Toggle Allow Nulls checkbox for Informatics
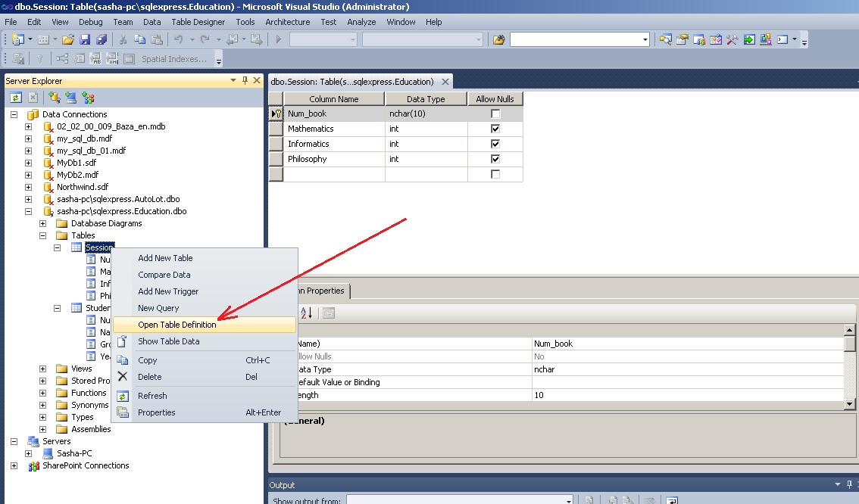The height and width of the screenshot is (504, 859). point(495,144)
